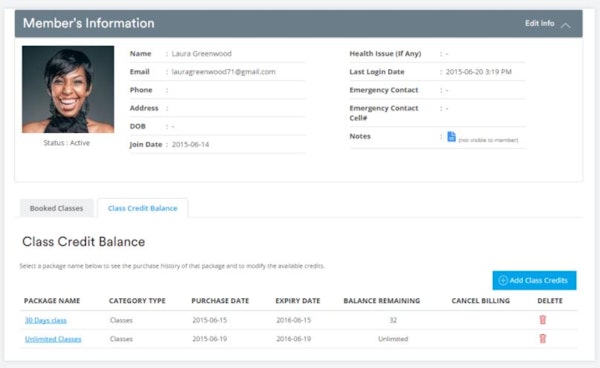This screenshot has width=600, height=368.
Task: Click the Purchase Date column header
Action: click(x=220, y=301)
